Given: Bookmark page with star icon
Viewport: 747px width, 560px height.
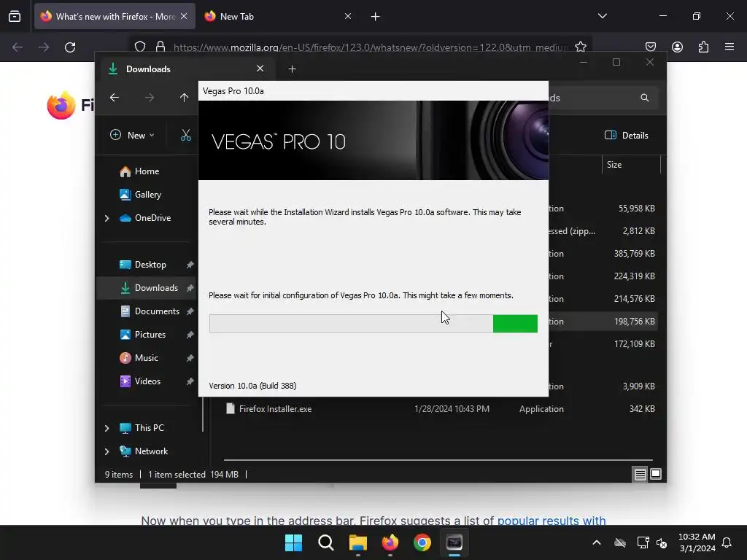Looking at the screenshot, I should tap(580, 47).
